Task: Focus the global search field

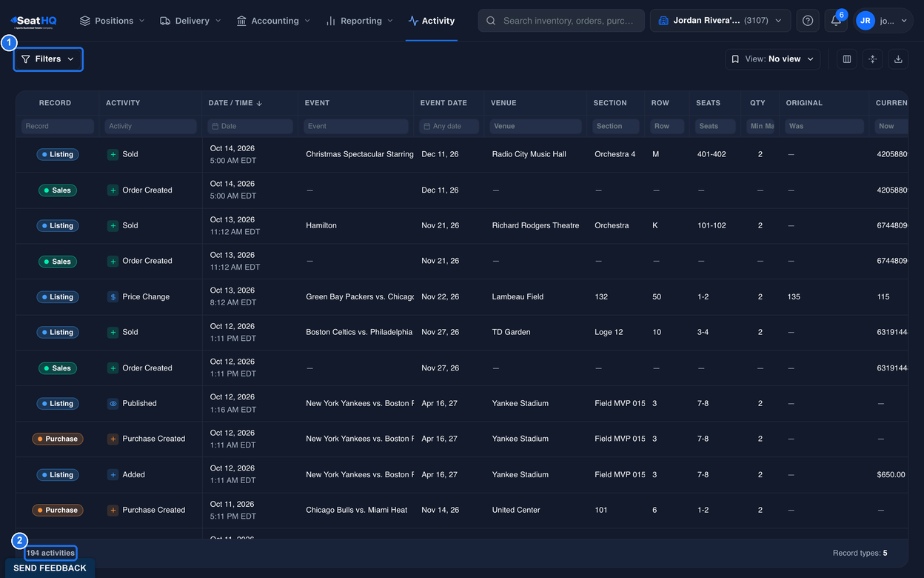Action: click(561, 21)
